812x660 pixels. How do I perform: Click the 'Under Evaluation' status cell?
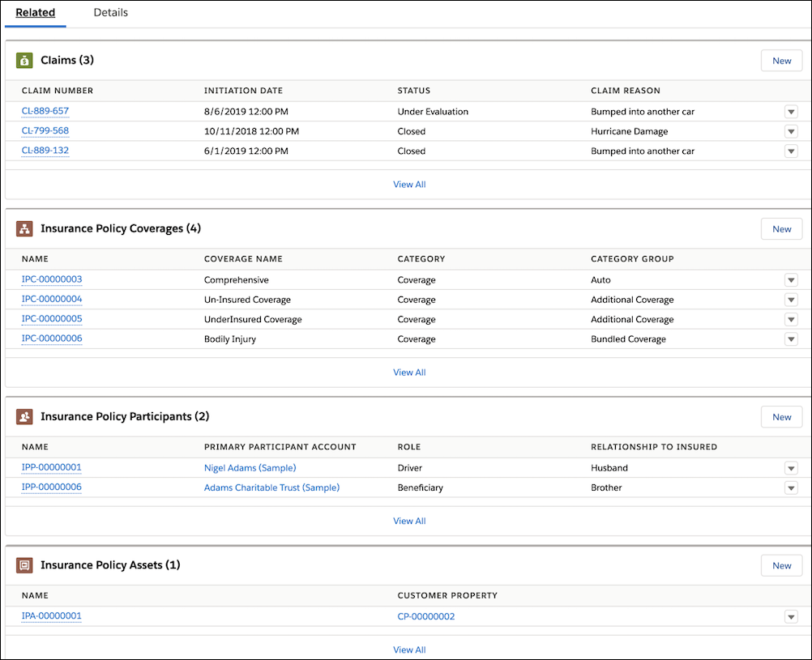click(433, 112)
